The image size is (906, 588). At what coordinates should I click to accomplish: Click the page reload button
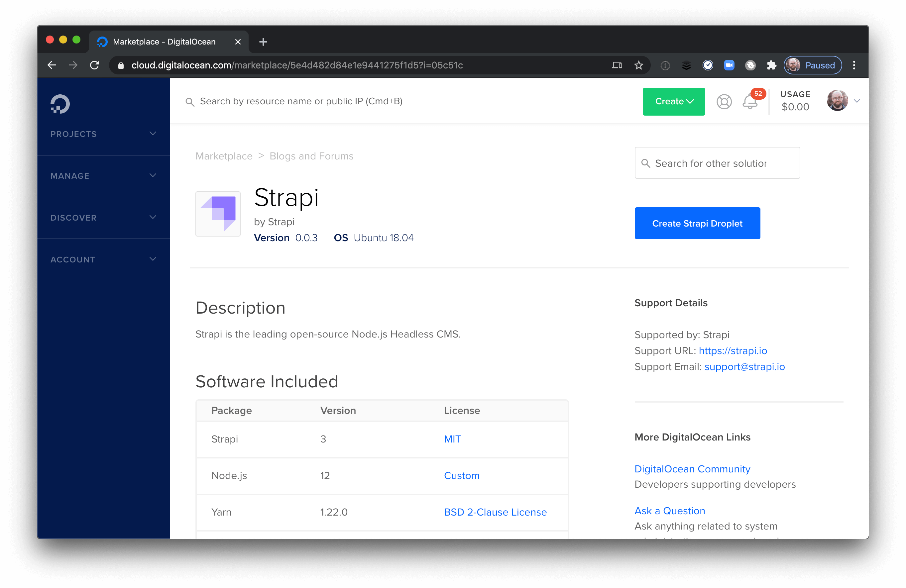point(95,65)
